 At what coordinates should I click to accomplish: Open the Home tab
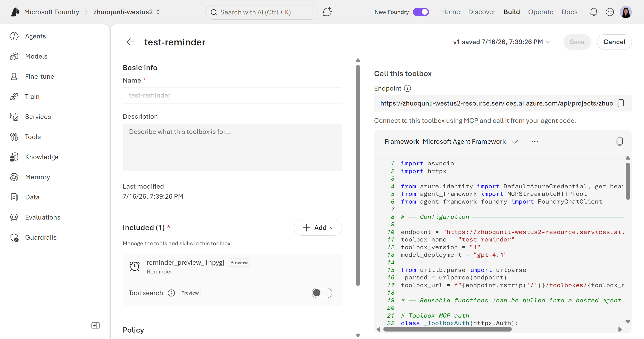450,12
